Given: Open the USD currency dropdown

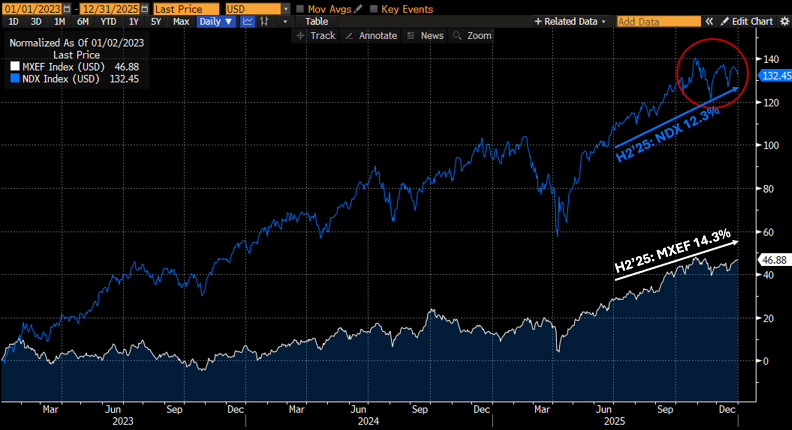Looking at the screenshot, I should click(285, 8).
